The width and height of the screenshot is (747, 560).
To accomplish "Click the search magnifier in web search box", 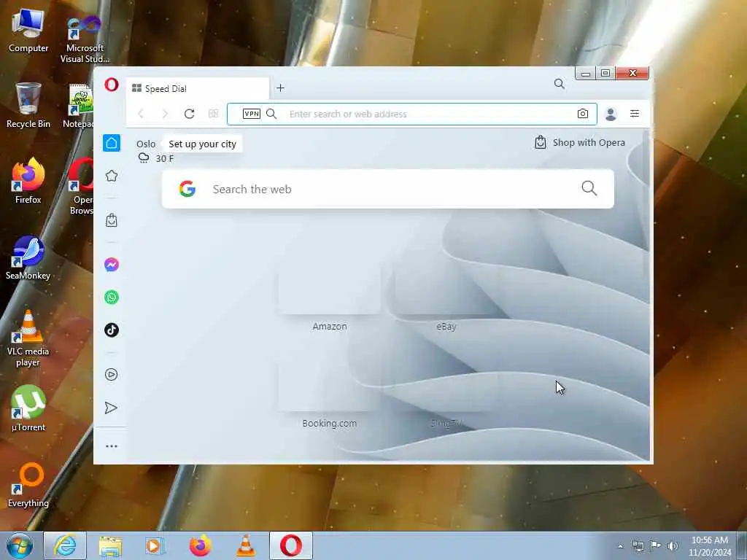I will pyautogui.click(x=589, y=188).
